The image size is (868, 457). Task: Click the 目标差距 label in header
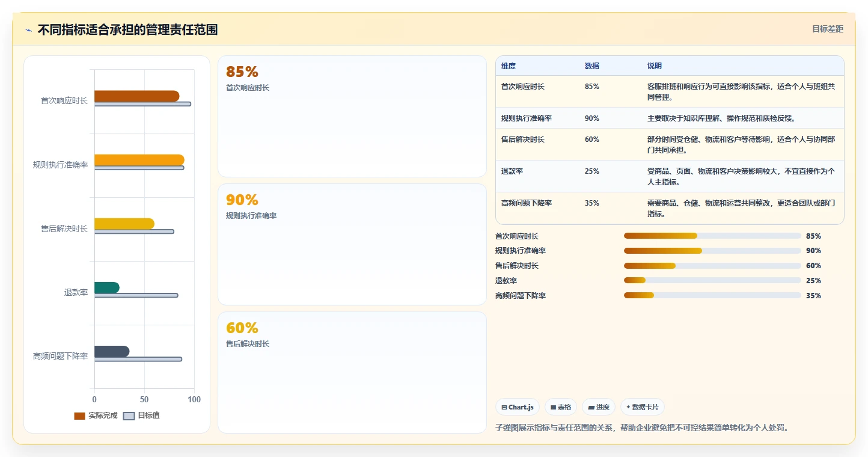828,29
